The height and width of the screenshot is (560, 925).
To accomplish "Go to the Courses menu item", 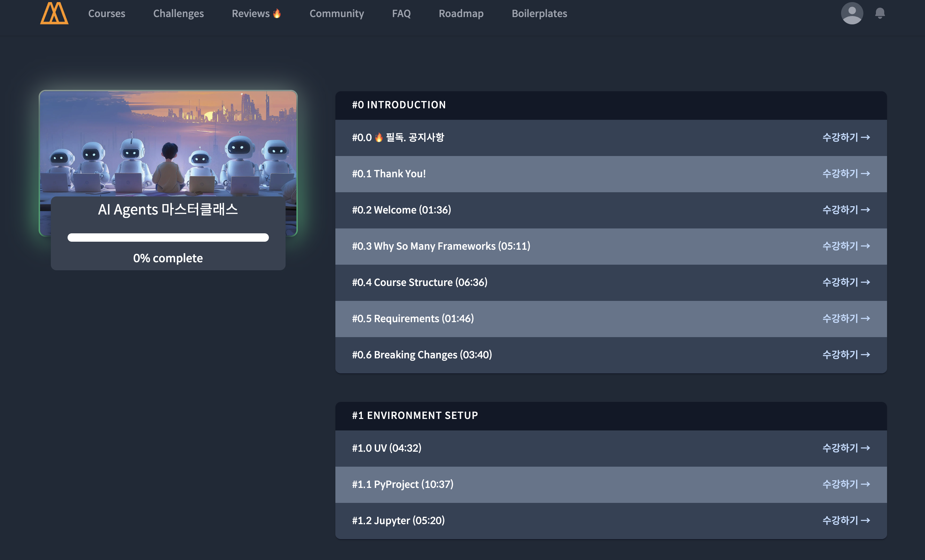I will 107,14.
